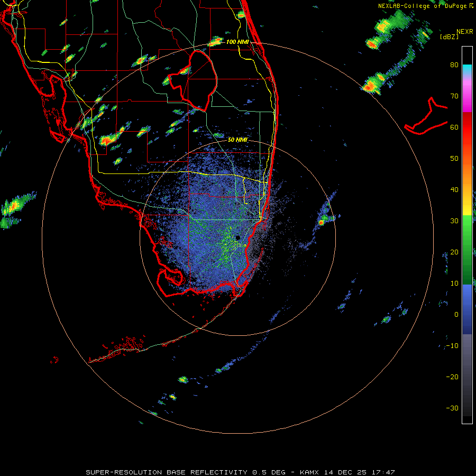Viewport: 476px width, 476px height.
Task: Click the 20 value on the dBZ scale
Action: [454, 252]
